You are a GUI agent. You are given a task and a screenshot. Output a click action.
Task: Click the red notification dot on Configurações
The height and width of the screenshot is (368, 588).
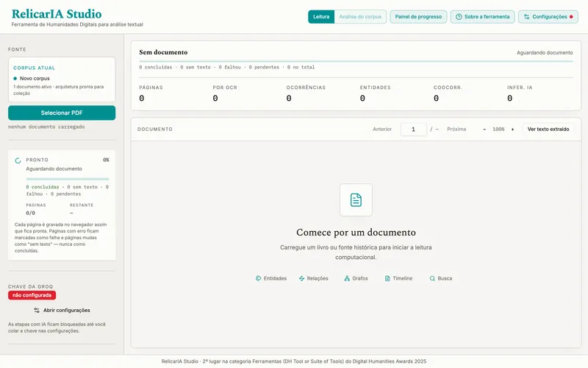click(571, 17)
